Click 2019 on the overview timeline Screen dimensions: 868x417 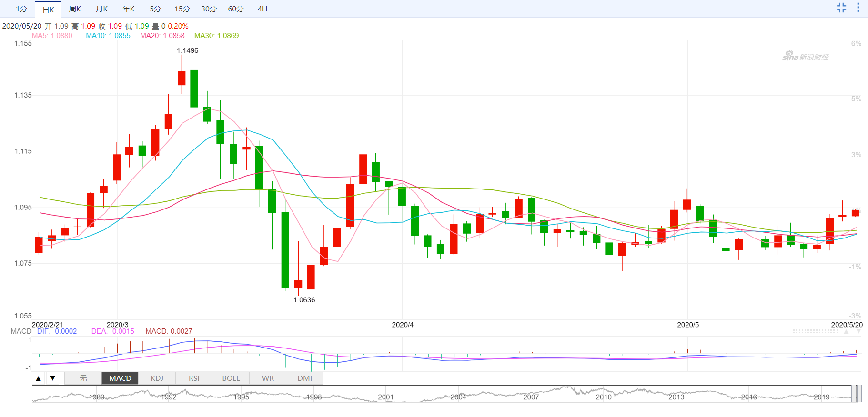pos(821,397)
